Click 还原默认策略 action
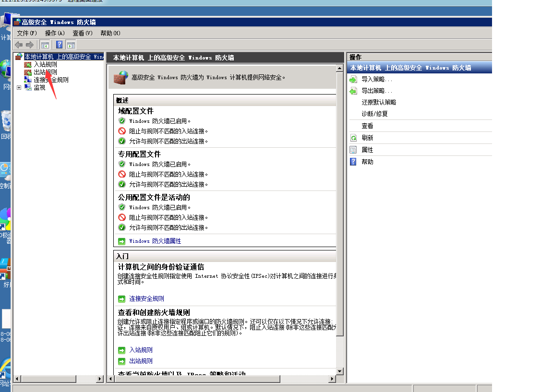Viewport: 553px width, 392px height. (x=379, y=102)
